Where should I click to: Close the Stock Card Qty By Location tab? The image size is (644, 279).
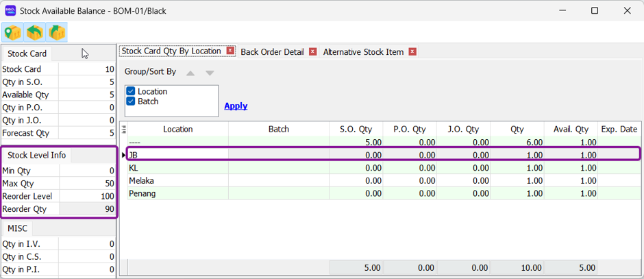[x=230, y=51]
